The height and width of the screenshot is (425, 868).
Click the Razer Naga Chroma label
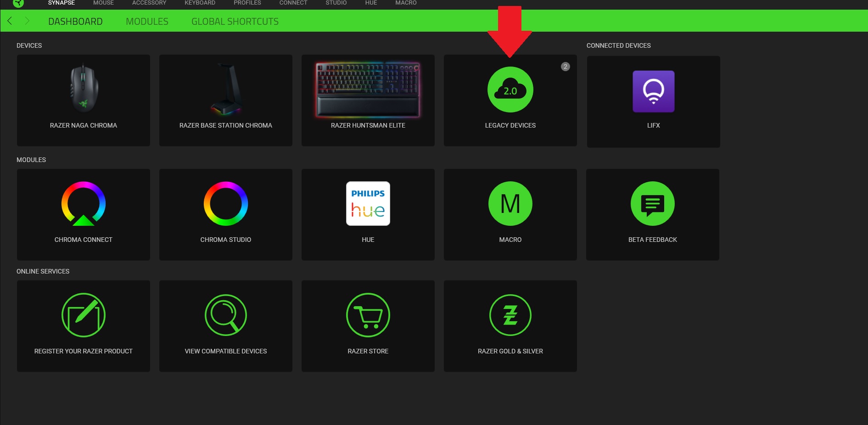(84, 125)
